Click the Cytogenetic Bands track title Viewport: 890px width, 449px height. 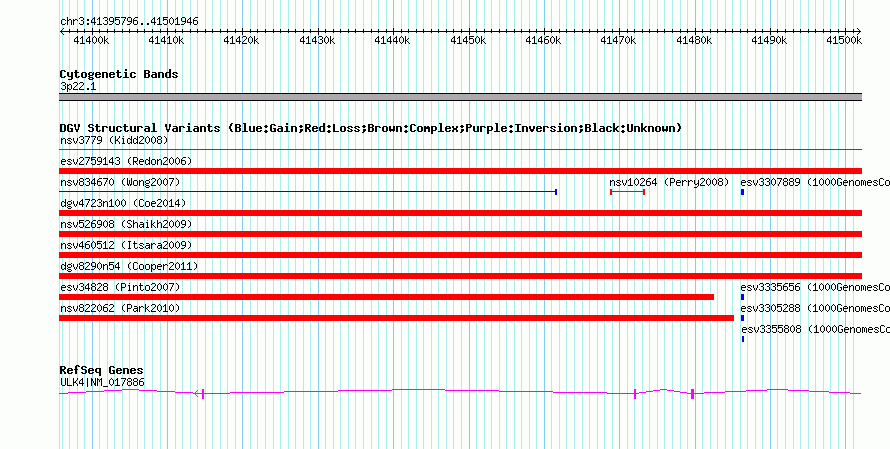119,74
